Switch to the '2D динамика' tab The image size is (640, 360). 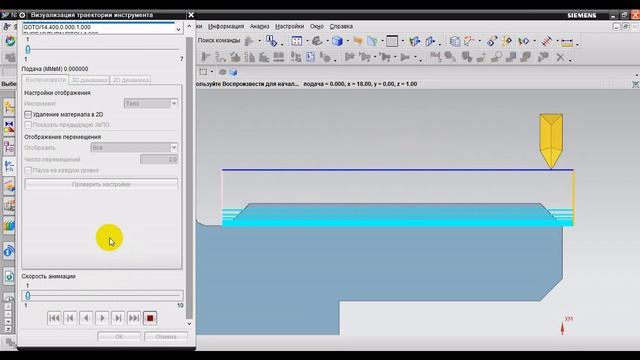point(131,80)
